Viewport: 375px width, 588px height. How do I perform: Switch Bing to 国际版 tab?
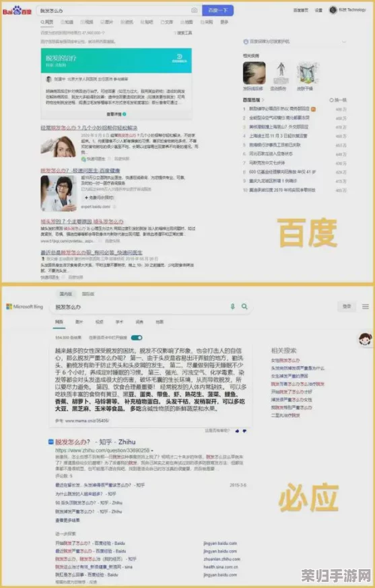point(88,294)
